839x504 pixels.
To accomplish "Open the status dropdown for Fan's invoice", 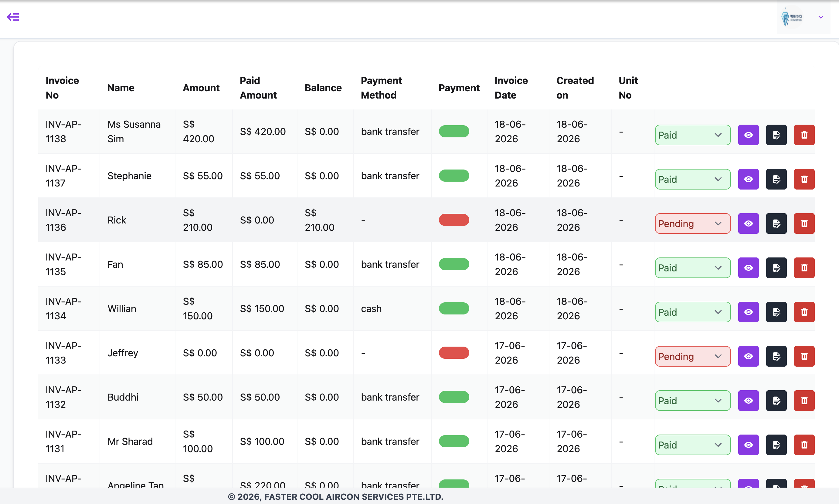I will pyautogui.click(x=692, y=268).
